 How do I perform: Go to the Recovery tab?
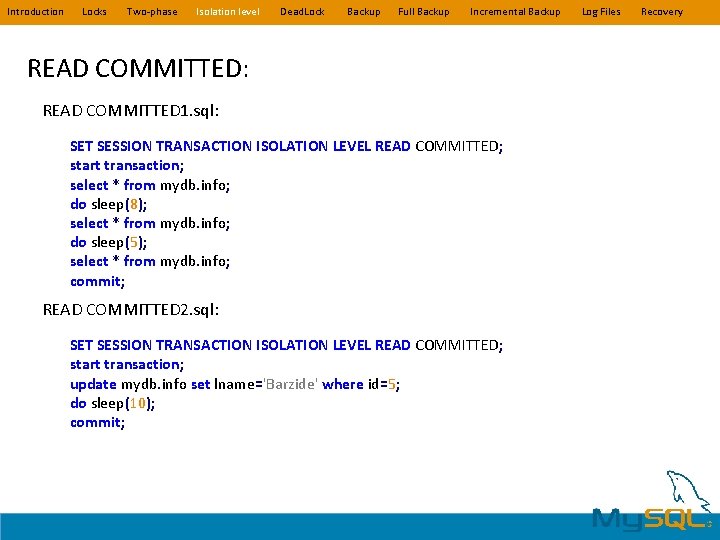tap(662, 12)
